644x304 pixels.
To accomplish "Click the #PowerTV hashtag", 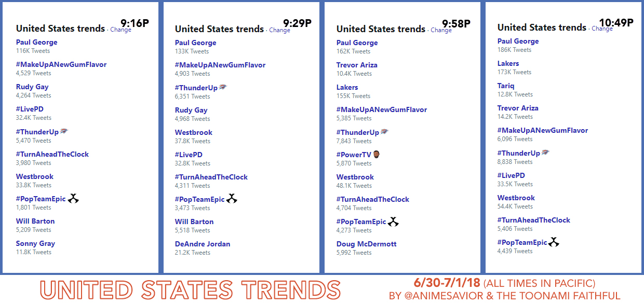I will (x=354, y=155).
